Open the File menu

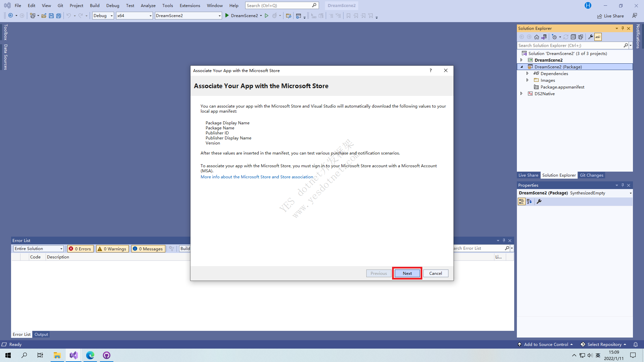pyautogui.click(x=18, y=5)
